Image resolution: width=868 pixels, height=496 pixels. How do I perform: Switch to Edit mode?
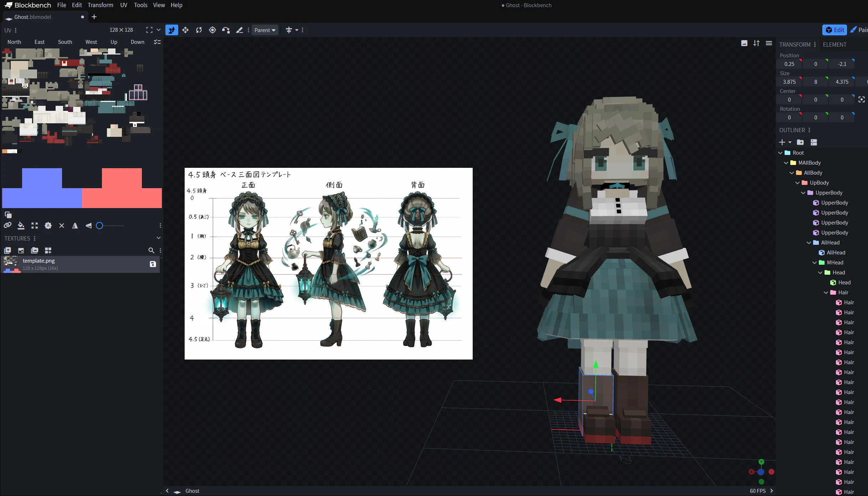click(x=835, y=30)
